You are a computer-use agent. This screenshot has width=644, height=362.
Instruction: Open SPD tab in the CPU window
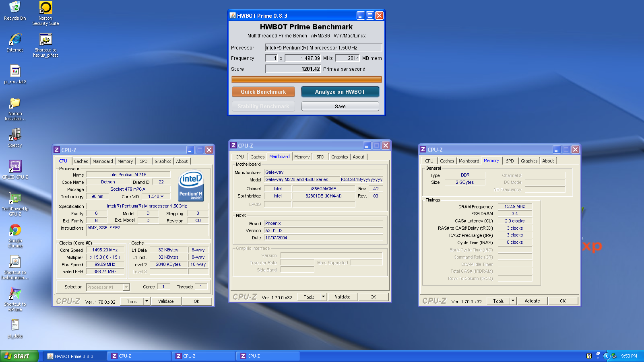tap(143, 161)
